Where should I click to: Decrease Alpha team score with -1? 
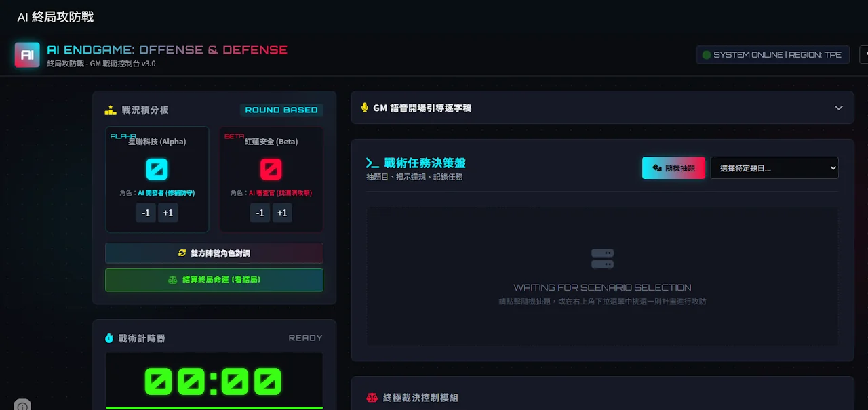coord(146,213)
